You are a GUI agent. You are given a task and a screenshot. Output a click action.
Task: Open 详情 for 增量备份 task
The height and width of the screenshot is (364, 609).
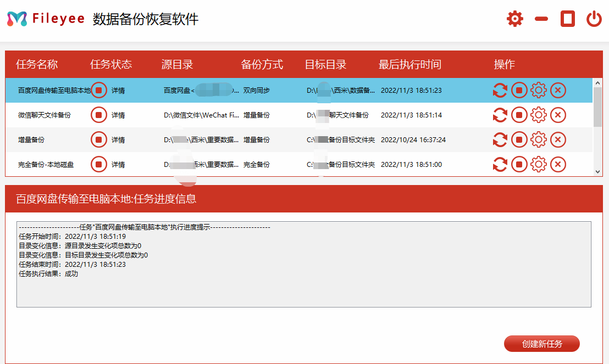point(119,139)
